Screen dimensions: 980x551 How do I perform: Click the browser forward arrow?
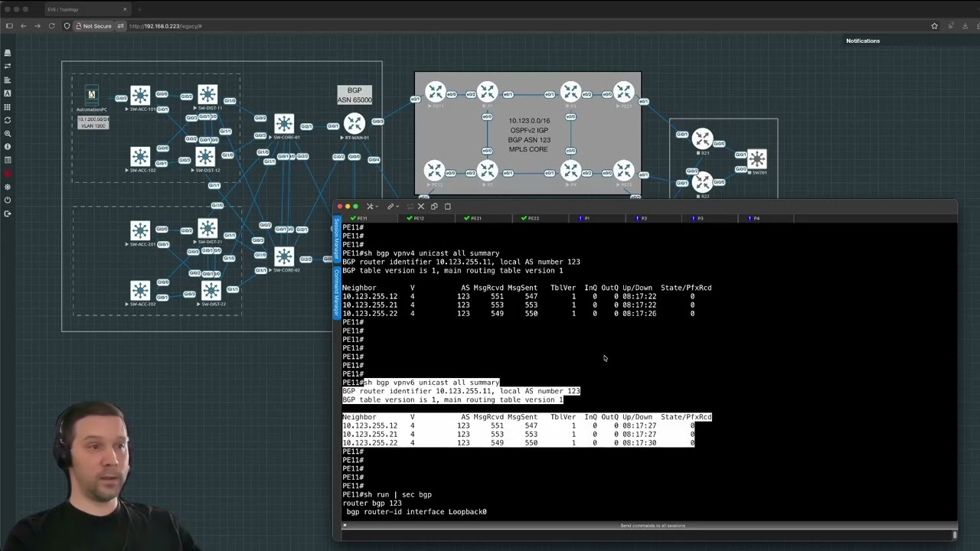[37, 26]
